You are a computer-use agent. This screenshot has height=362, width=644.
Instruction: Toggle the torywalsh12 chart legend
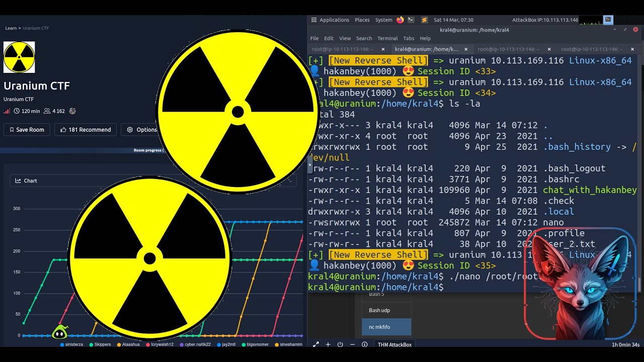(x=159, y=344)
